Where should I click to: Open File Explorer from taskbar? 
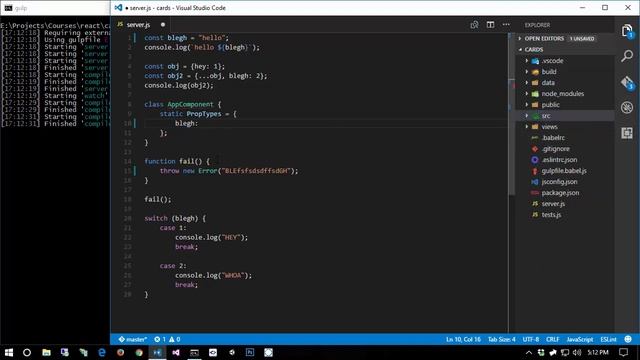point(46,353)
